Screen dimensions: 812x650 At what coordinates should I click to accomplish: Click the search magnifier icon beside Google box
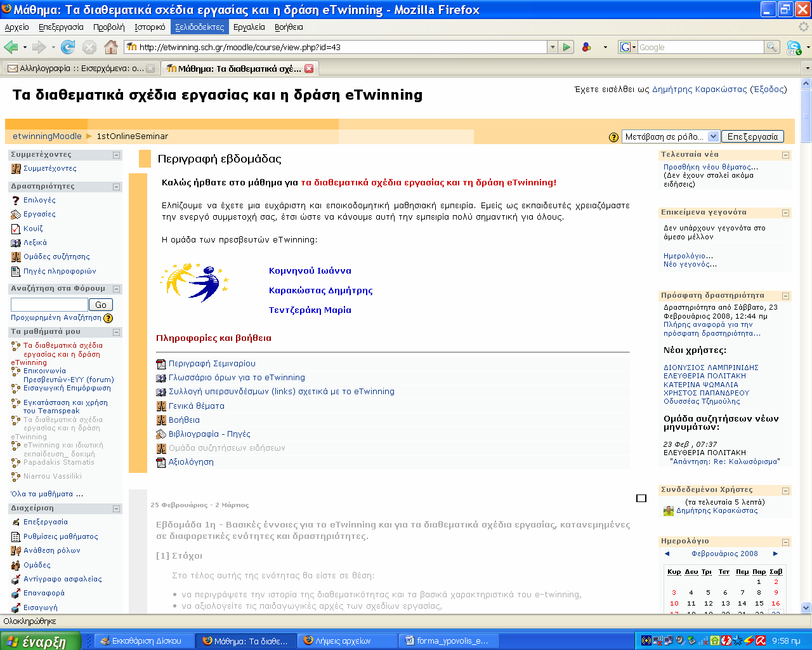(772, 47)
